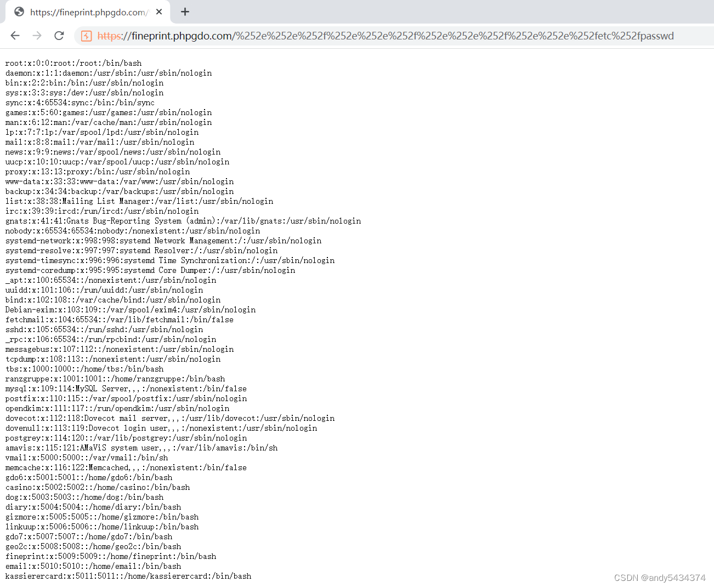
Task: Click the _apt:x:100 line
Action: tap(111, 280)
